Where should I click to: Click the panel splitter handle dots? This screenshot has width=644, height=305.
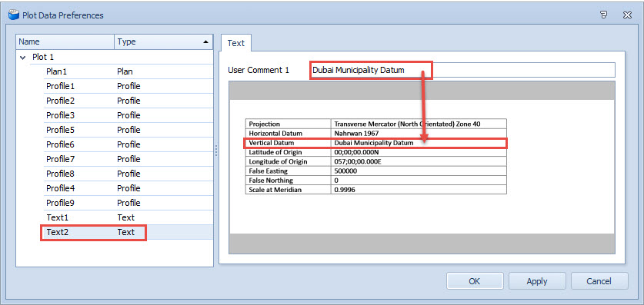[x=216, y=150]
